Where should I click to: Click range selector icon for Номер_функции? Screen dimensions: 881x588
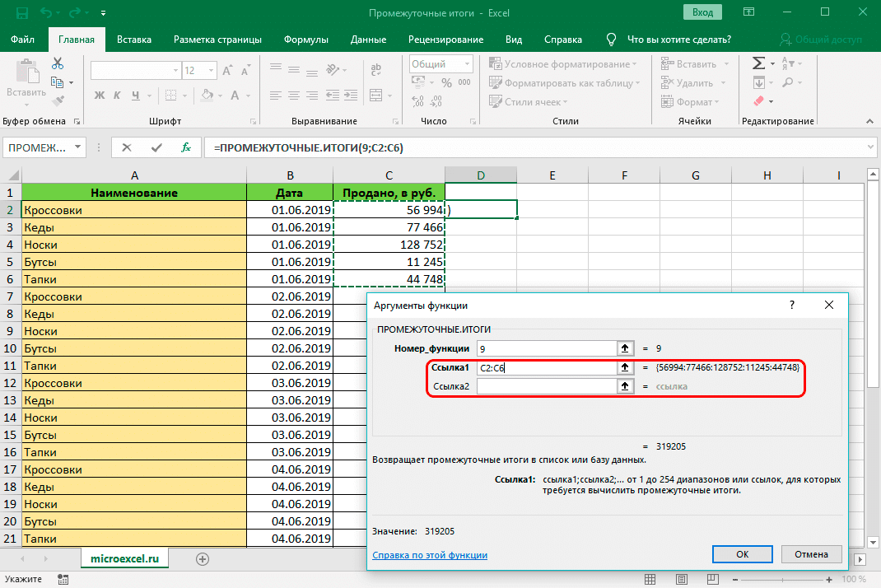coord(626,348)
